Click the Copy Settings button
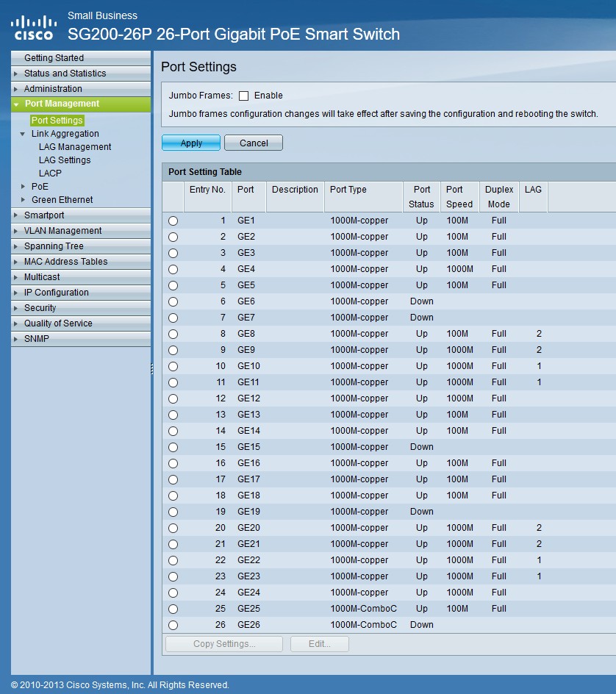Viewport: 616px width, 694px height. (x=224, y=644)
